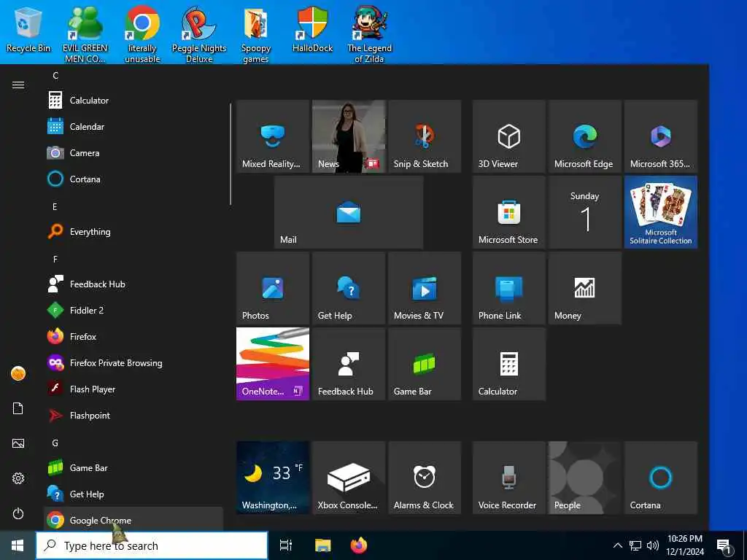This screenshot has height=560, width=747.
Task: Open the Cortana tile
Action: 661,478
